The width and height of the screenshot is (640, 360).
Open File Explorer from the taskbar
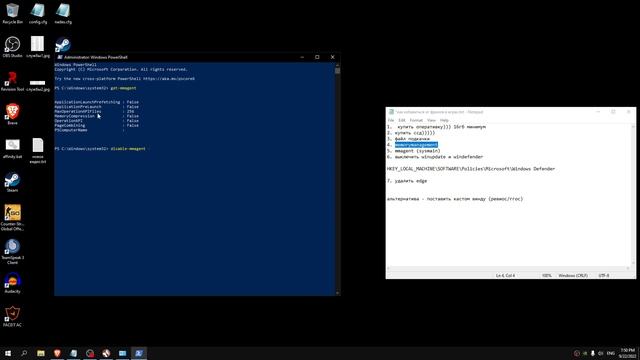pyautogui.click(x=41, y=353)
